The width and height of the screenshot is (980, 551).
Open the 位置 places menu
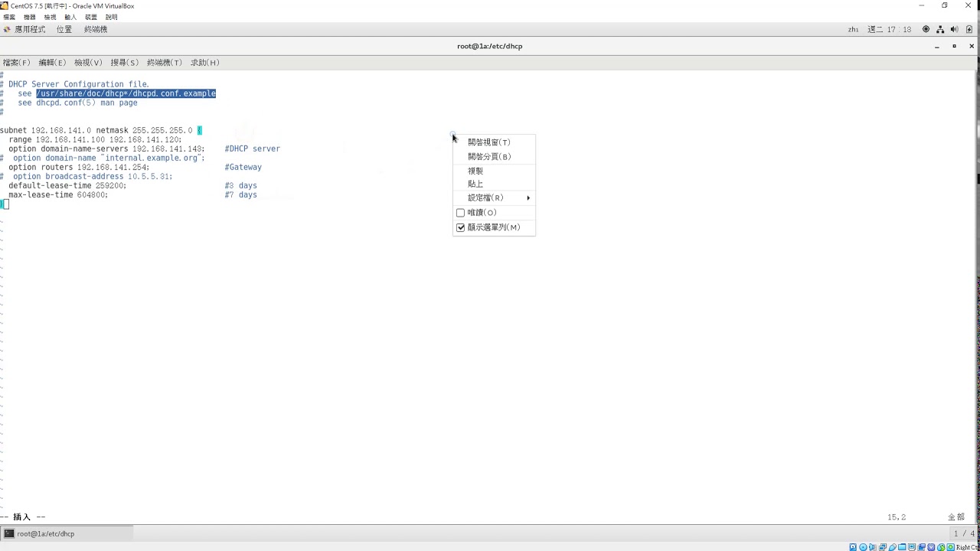[64, 29]
